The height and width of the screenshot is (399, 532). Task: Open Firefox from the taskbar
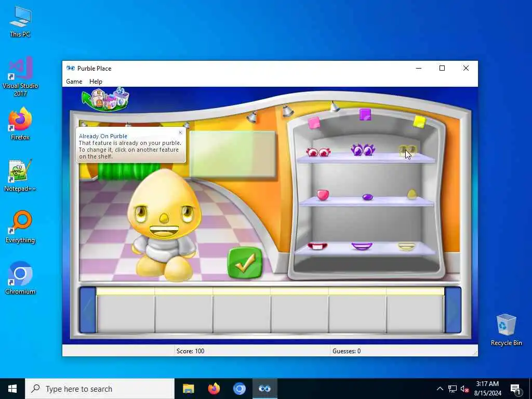pyautogui.click(x=214, y=389)
